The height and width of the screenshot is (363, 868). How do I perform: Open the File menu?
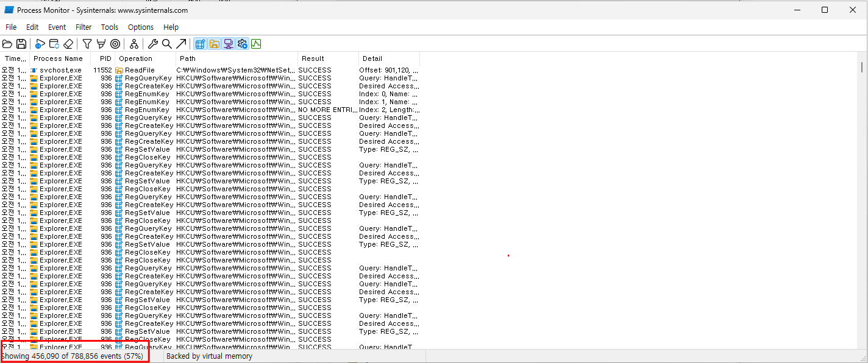click(11, 27)
